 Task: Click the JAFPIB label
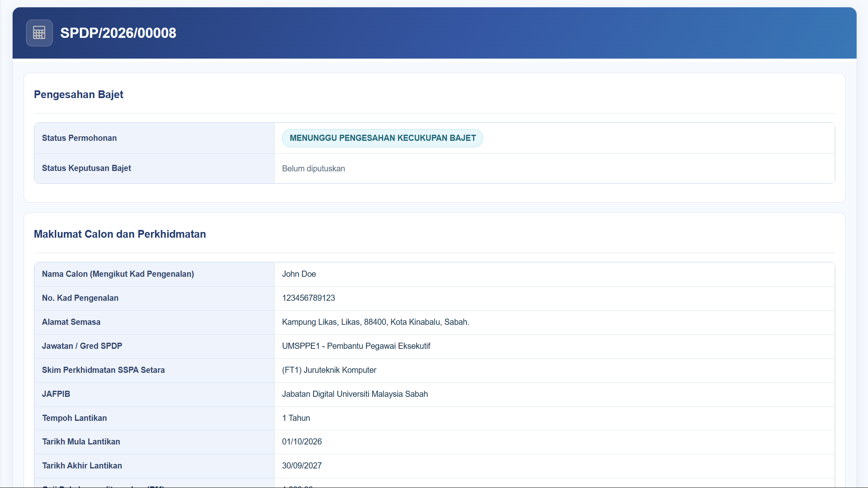[56, 394]
